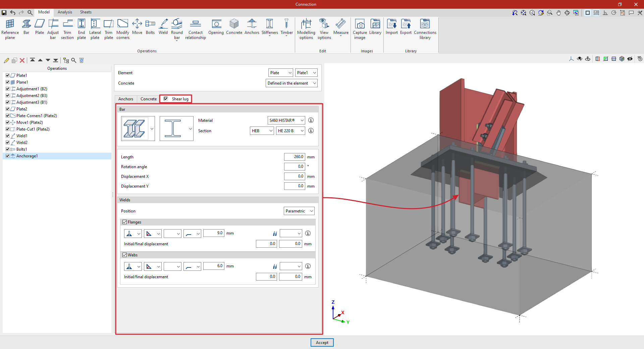Uncheck the Flanges welds checkbox

125,222
